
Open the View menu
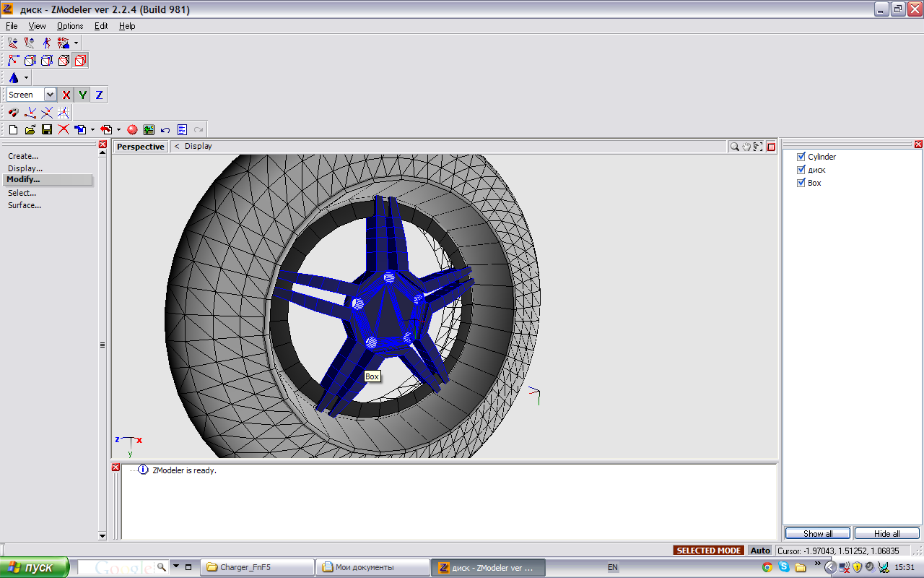point(37,26)
